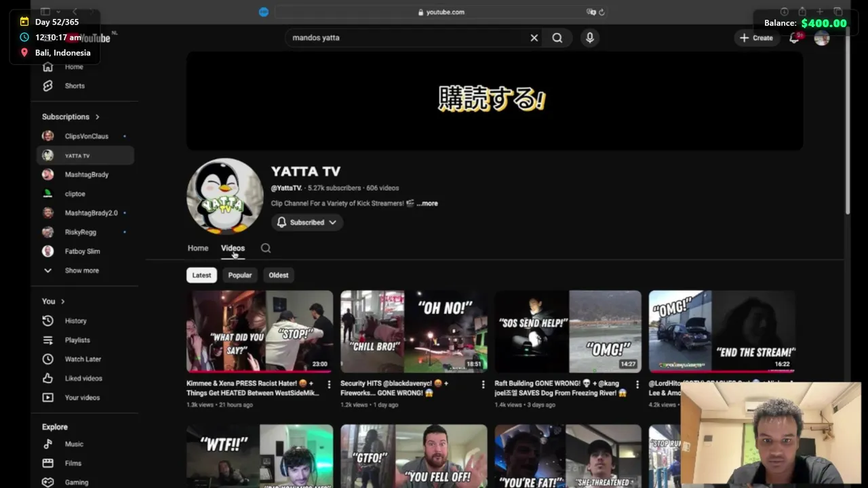Expand the 'You' section chevron
The width and height of the screenshot is (868, 488).
63,302
